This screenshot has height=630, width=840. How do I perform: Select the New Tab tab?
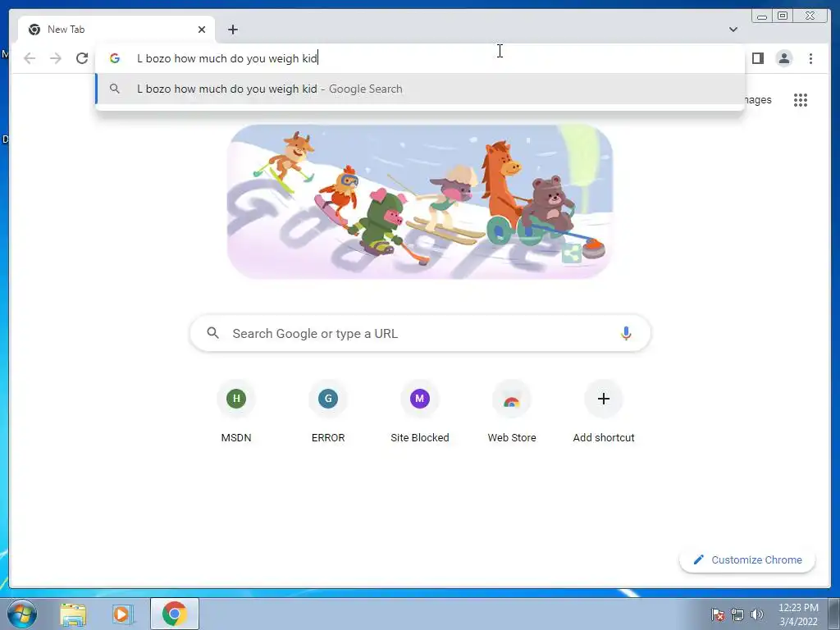(116, 30)
